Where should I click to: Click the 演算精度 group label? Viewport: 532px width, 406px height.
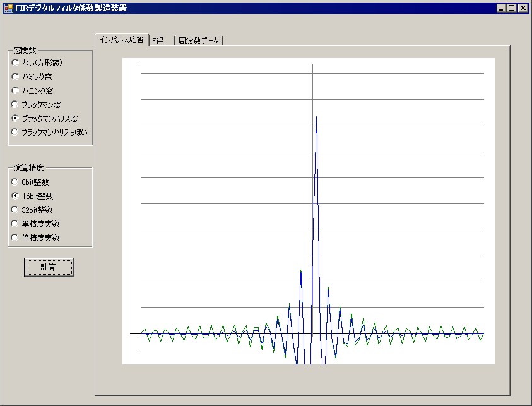28,168
